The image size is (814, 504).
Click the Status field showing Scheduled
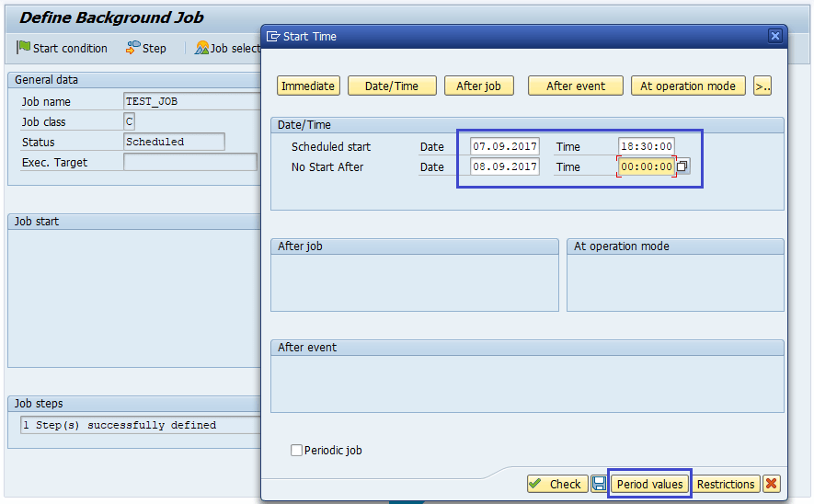(x=174, y=142)
